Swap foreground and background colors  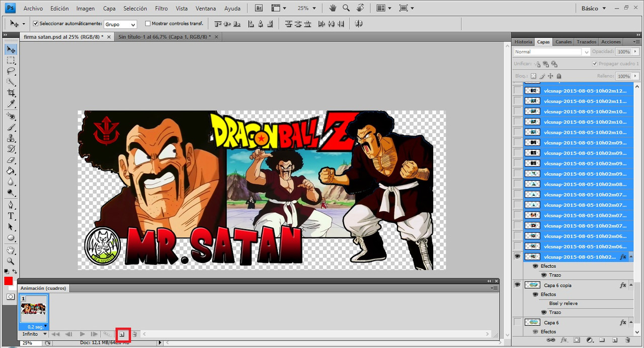[x=14, y=272]
